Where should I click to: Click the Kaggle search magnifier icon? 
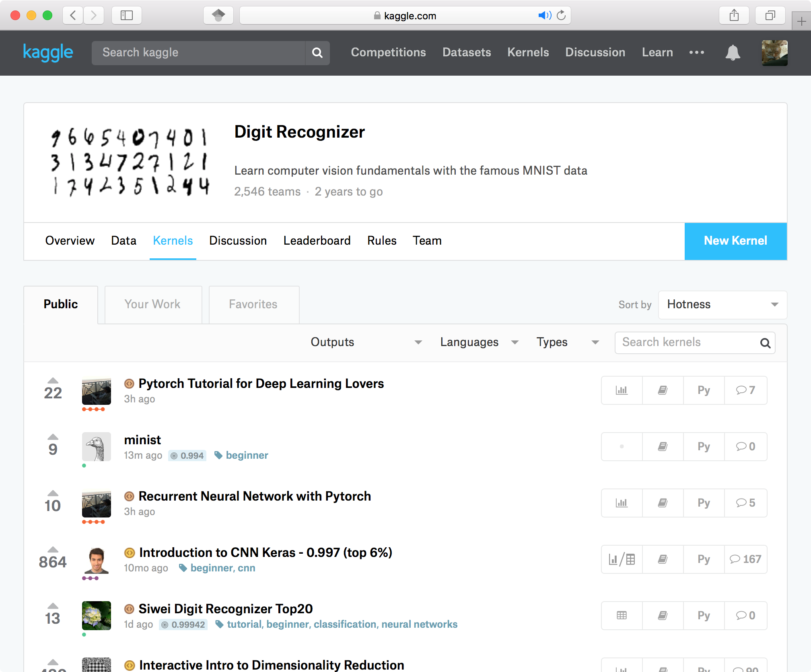pyautogui.click(x=317, y=53)
